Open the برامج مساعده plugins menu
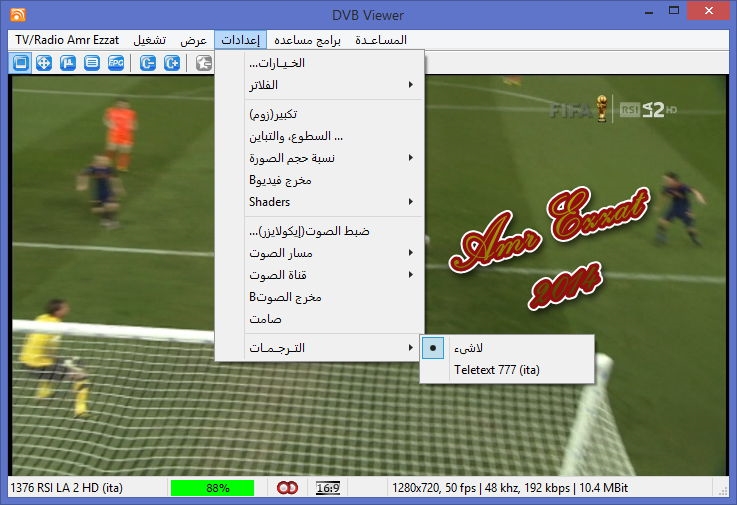The width and height of the screenshot is (737, 505). (x=307, y=40)
